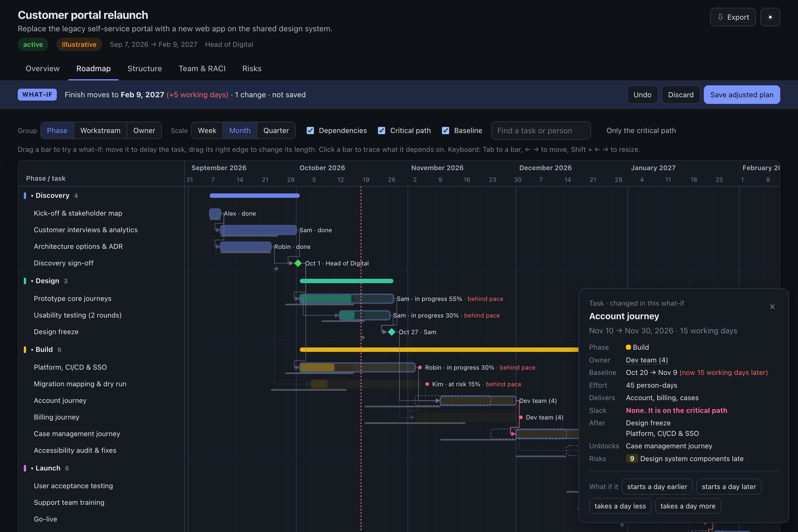798x532 pixels.
Task: Open the Team & RACI tab
Action: pyautogui.click(x=202, y=68)
